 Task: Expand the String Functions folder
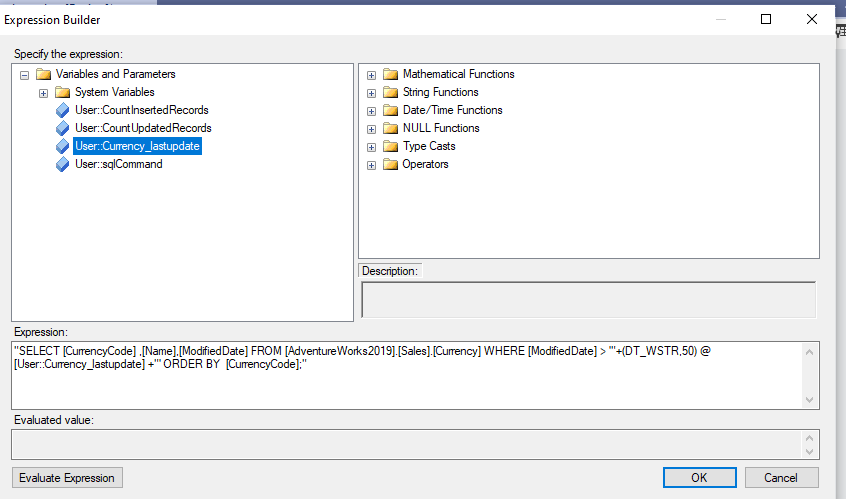click(371, 93)
